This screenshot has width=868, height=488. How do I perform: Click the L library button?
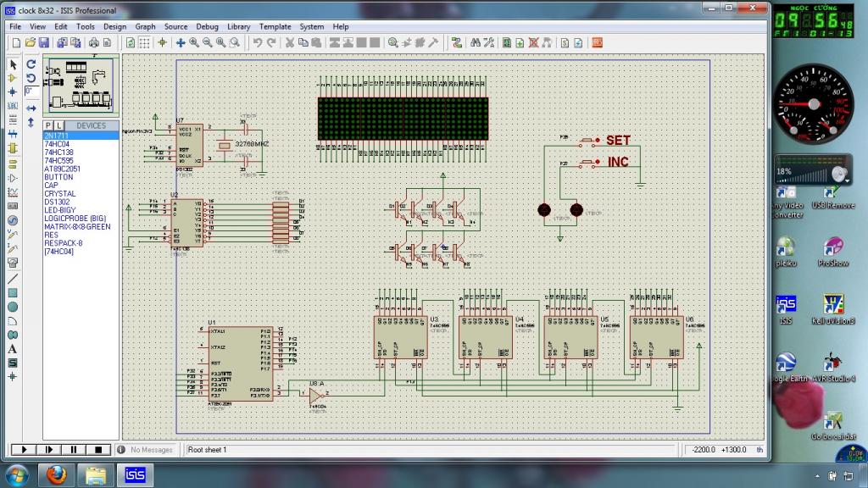click(x=59, y=125)
